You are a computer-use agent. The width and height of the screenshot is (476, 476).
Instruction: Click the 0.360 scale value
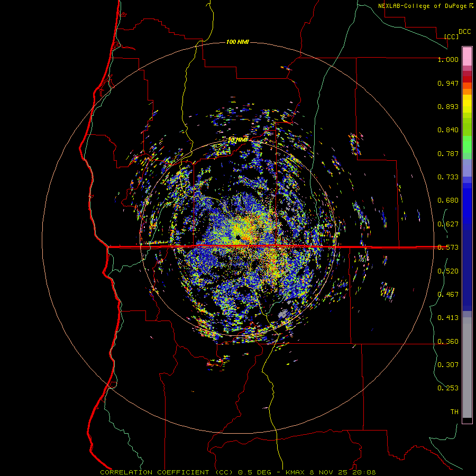coord(448,342)
